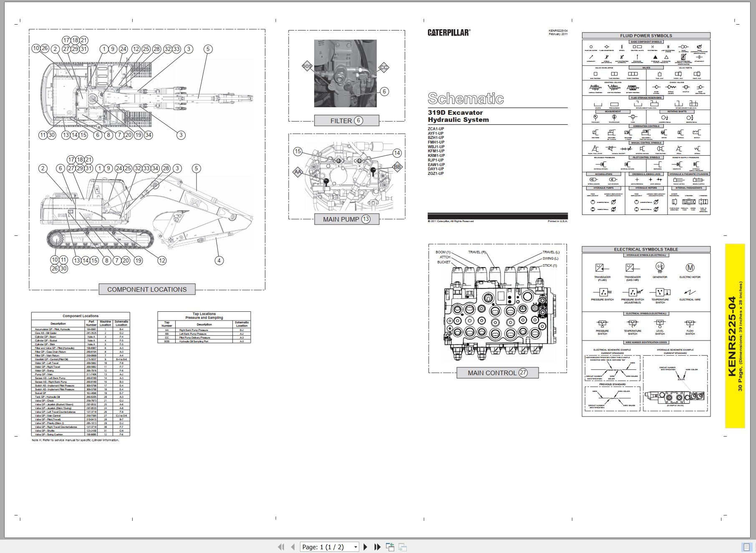Screen dimensions: 756x553
Task: Click 'LEVEL SWITCH' electrical symbol label
Action: (660, 332)
